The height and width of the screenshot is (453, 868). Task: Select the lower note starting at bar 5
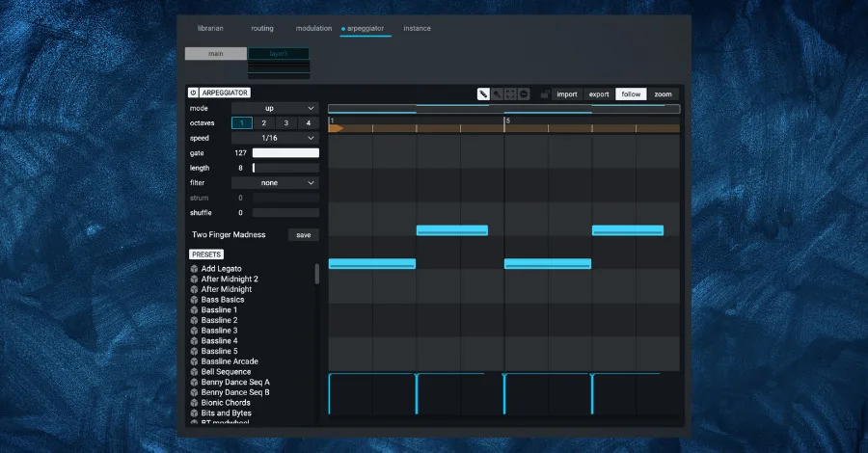coord(548,264)
